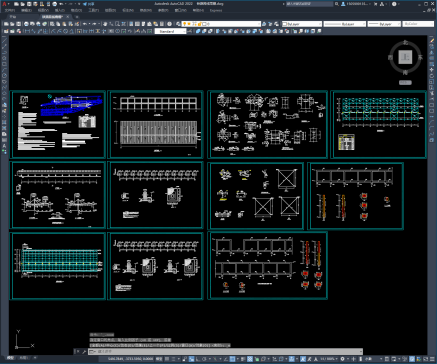Click the Linear dimension tool icon
437x364 pixels.
click(x=27, y=31)
